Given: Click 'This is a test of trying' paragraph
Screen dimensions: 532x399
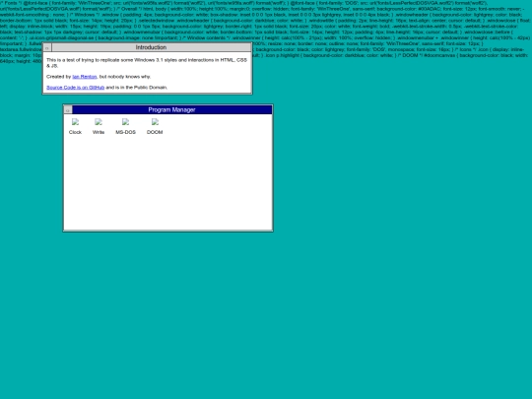Looking at the screenshot, I should (x=147, y=63).
